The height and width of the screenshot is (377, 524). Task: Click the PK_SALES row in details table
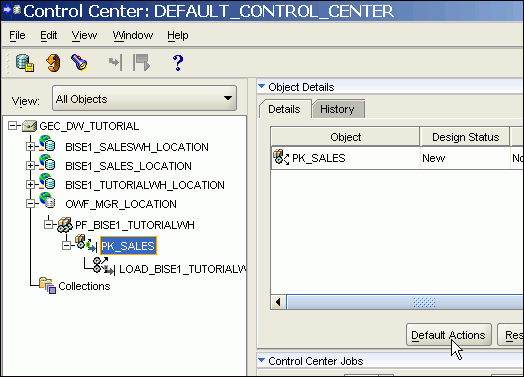(397, 158)
